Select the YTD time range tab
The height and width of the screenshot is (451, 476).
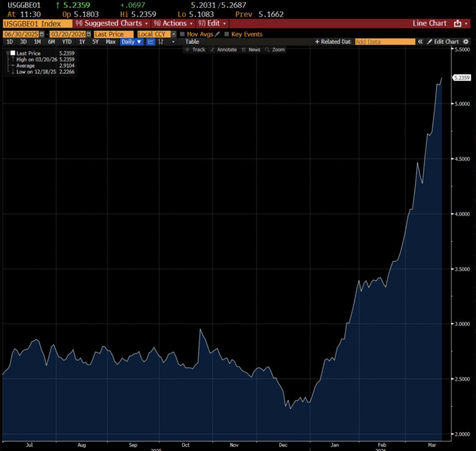pos(67,41)
